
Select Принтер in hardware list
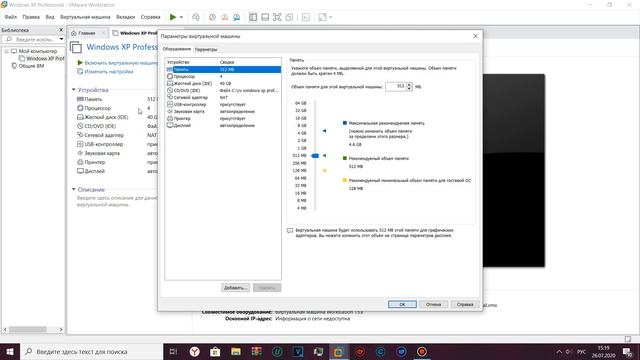(x=223, y=118)
